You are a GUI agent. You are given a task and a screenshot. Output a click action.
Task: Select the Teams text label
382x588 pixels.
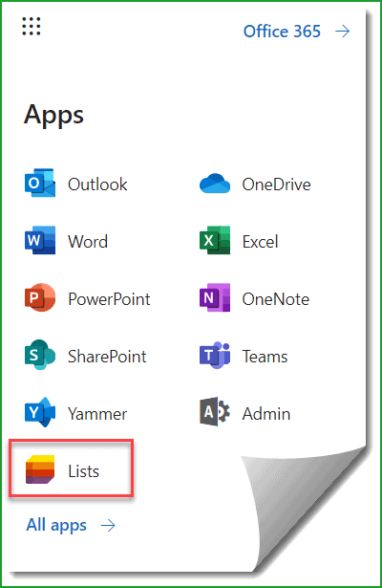click(x=265, y=357)
